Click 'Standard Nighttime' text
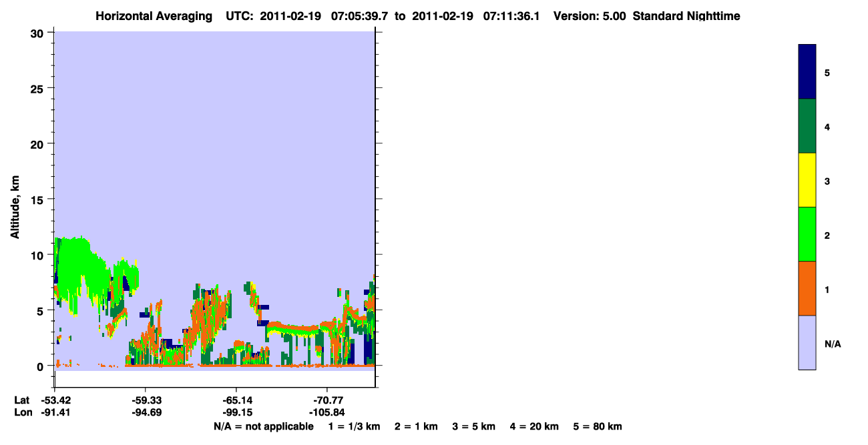 point(686,16)
